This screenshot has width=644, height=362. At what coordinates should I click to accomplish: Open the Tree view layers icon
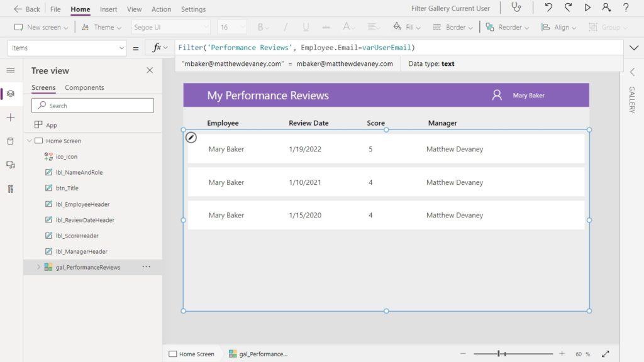coord(11,94)
